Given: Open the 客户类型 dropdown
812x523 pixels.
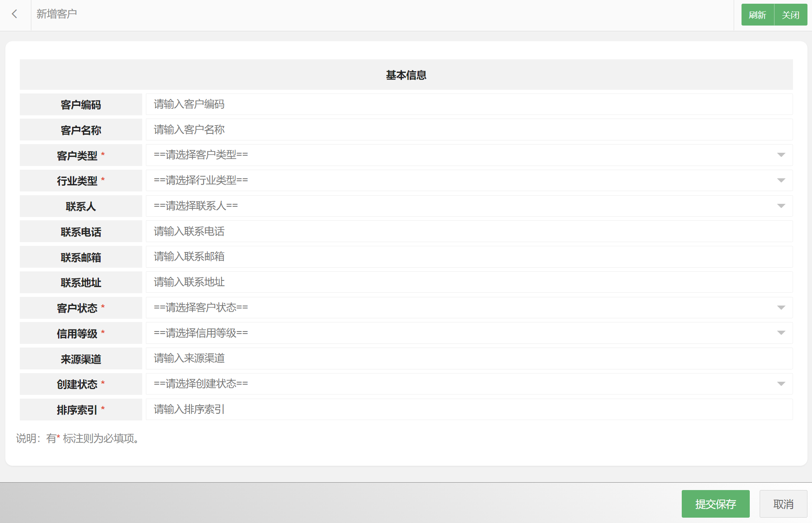Looking at the screenshot, I should click(x=469, y=155).
